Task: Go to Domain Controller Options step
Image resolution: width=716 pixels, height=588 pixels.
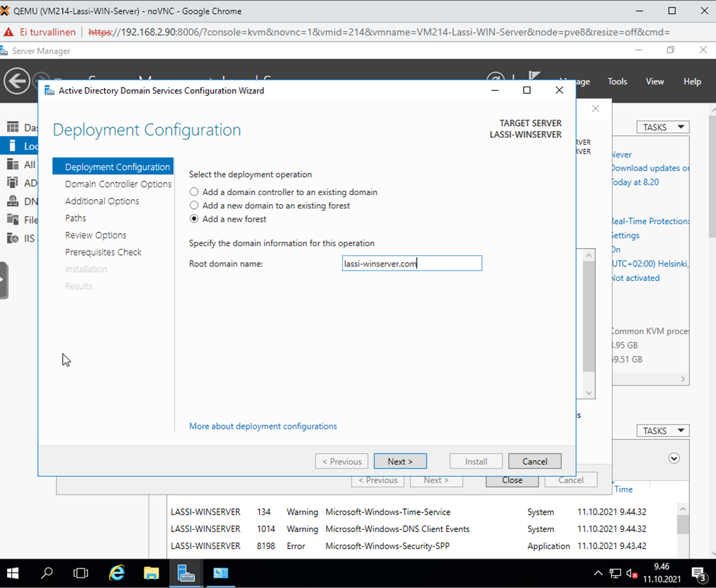Action: (118, 184)
